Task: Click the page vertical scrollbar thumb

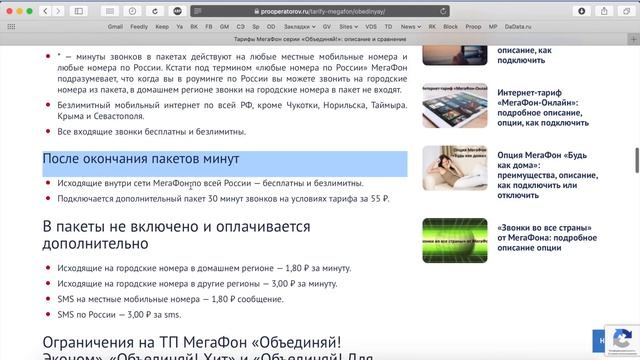Action: coord(637,160)
